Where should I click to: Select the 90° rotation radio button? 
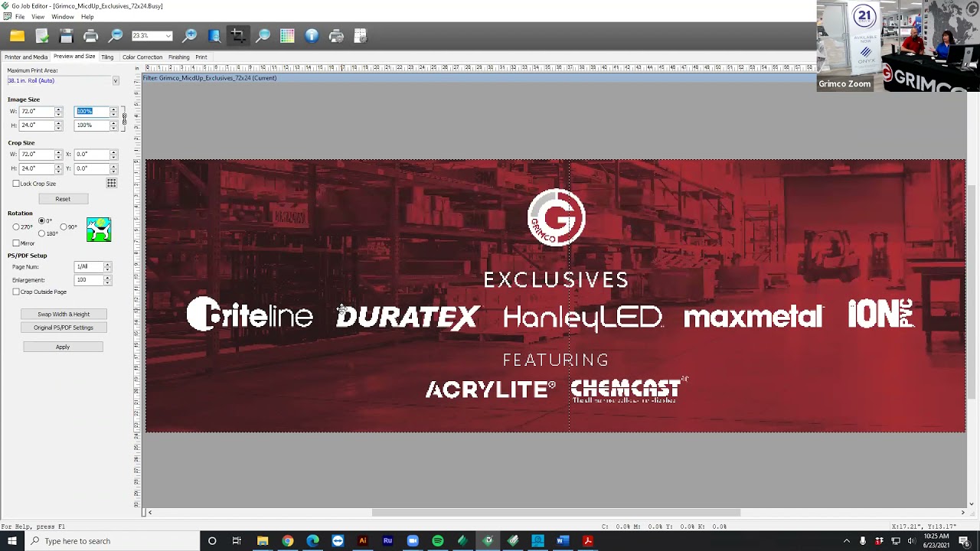click(x=64, y=227)
